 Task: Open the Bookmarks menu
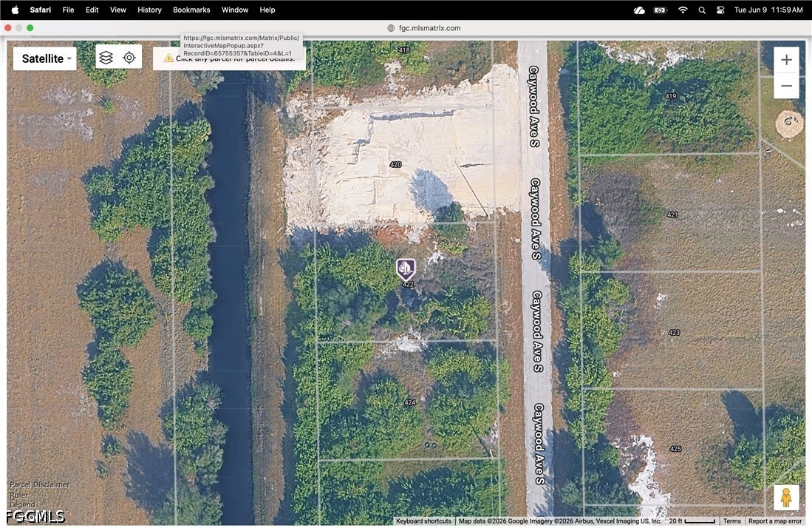(x=191, y=10)
